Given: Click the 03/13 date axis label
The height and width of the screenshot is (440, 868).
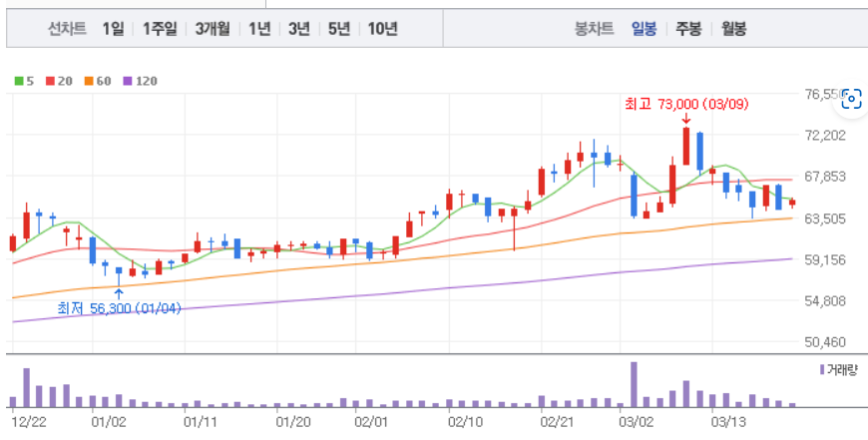Looking at the screenshot, I should [x=728, y=423].
